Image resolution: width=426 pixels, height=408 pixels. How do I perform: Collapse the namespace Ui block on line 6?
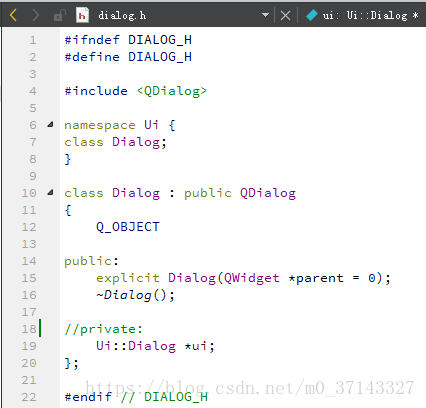tap(50, 125)
